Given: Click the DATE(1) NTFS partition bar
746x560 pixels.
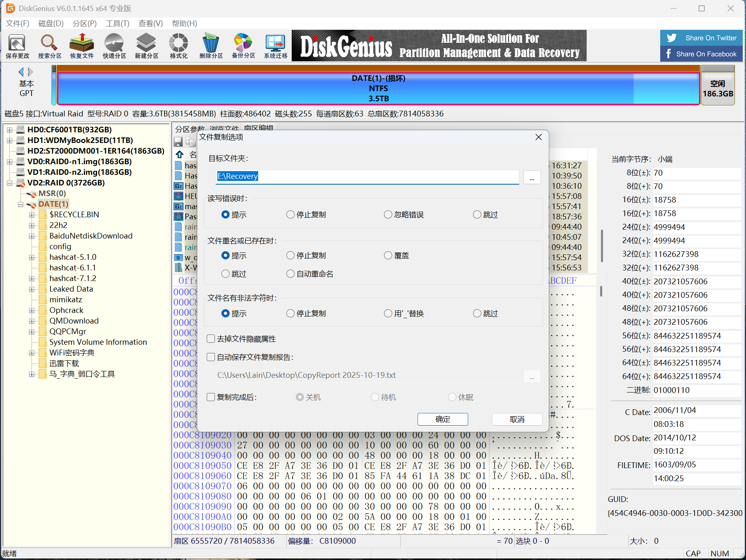Looking at the screenshot, I should 378,89.
